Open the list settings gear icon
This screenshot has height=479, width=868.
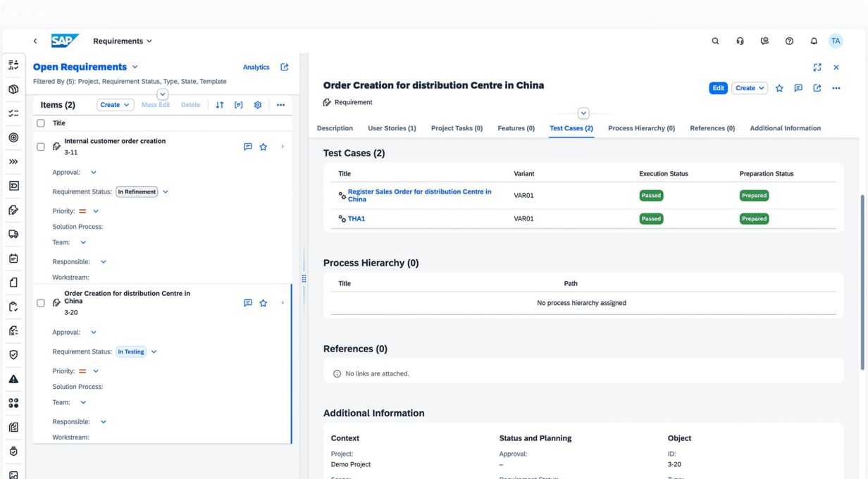tap(258, 105)
